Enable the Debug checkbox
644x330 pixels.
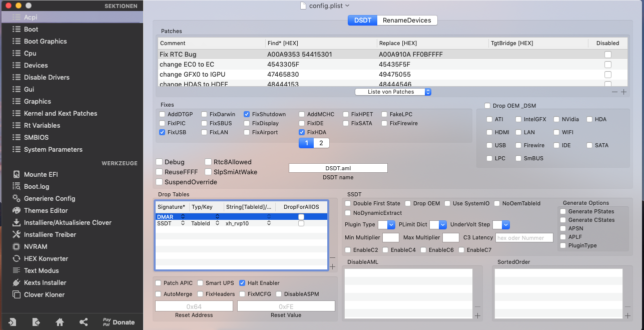pos(159,162)
